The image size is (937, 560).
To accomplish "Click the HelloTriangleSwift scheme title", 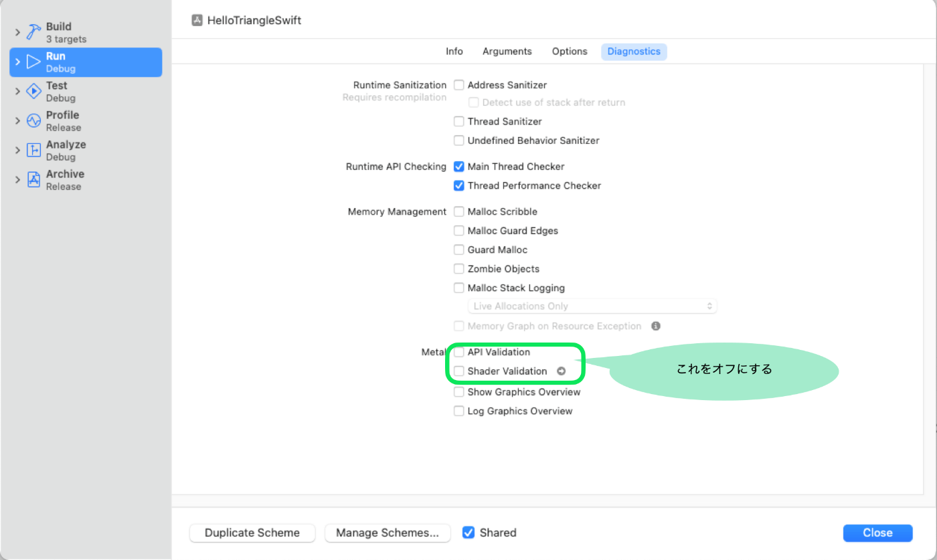I will [254, 20].
